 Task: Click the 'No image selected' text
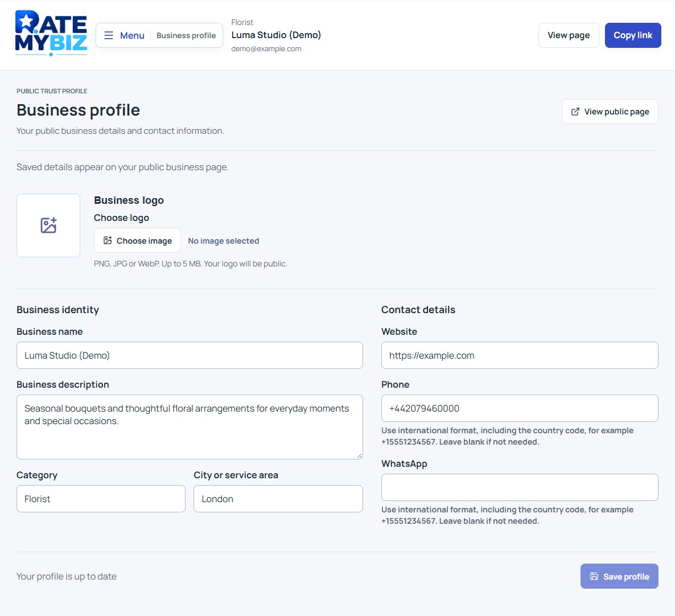pos(224,241)
